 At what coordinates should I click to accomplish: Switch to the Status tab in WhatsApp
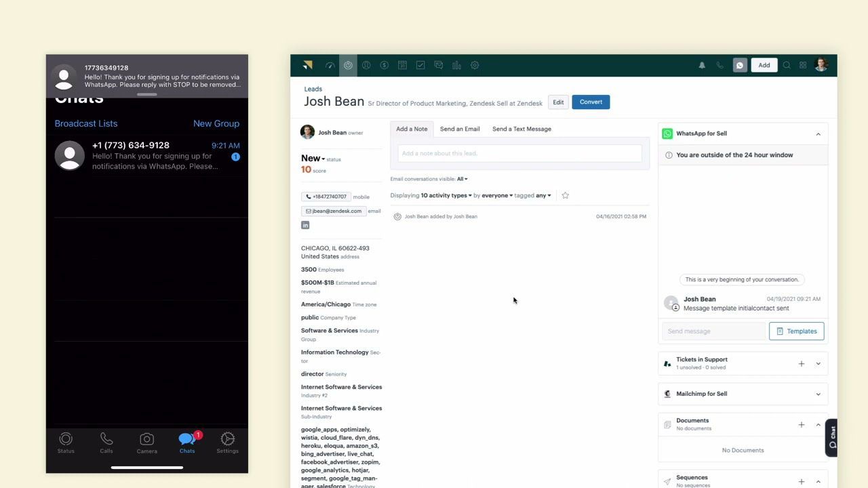(x=66, y=443)
